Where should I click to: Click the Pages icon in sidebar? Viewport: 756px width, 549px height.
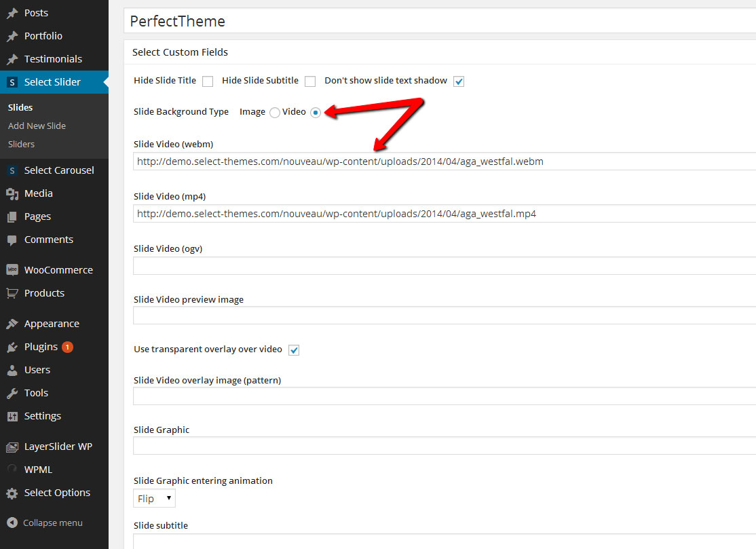tap(12, 216)
